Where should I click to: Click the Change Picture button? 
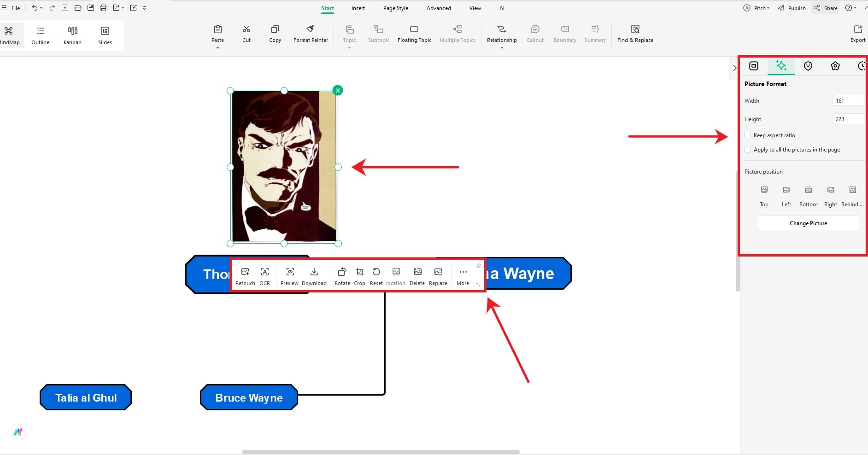pyautogui.click(x=808, y=223)
